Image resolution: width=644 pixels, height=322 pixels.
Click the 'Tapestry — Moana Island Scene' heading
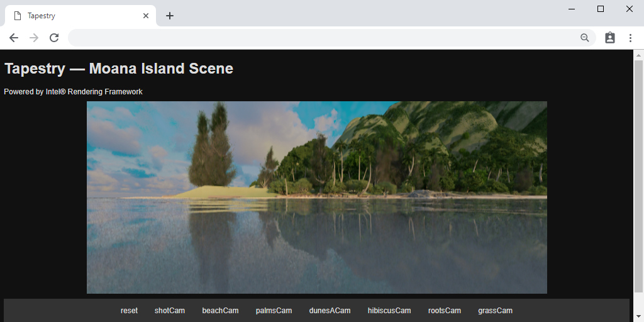(x=119, y=68)
